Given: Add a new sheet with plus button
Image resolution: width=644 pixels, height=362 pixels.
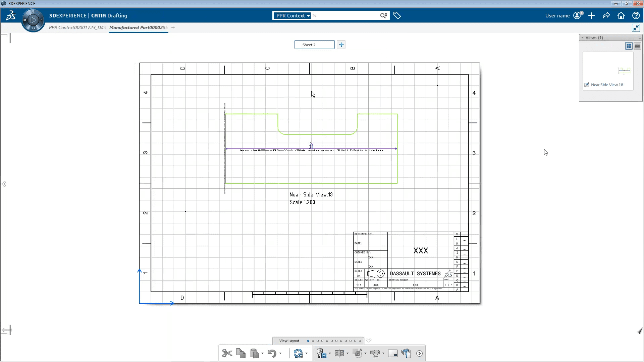Looking at the screenshot, I should pos(341,45).
